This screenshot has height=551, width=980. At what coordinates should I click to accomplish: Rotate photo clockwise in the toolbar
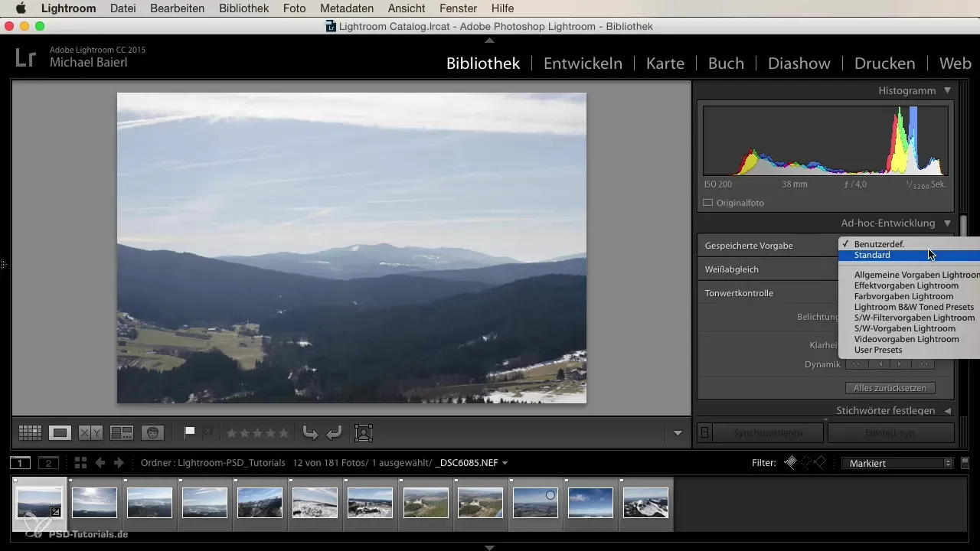334,433
